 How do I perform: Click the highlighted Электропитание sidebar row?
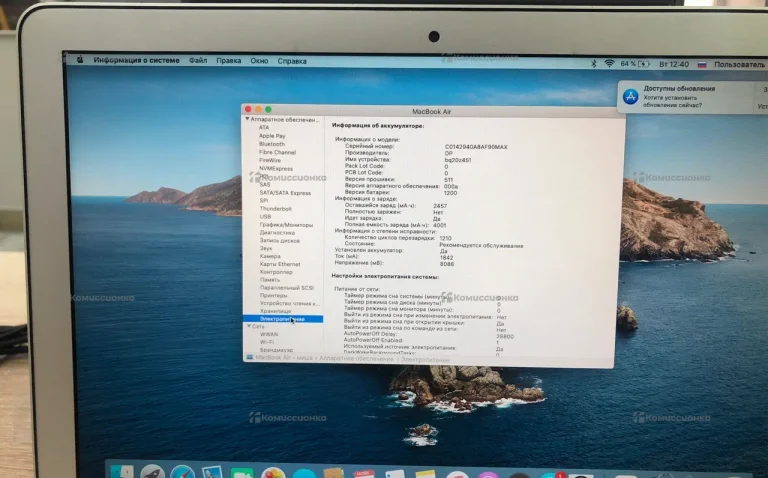point(283,319)
